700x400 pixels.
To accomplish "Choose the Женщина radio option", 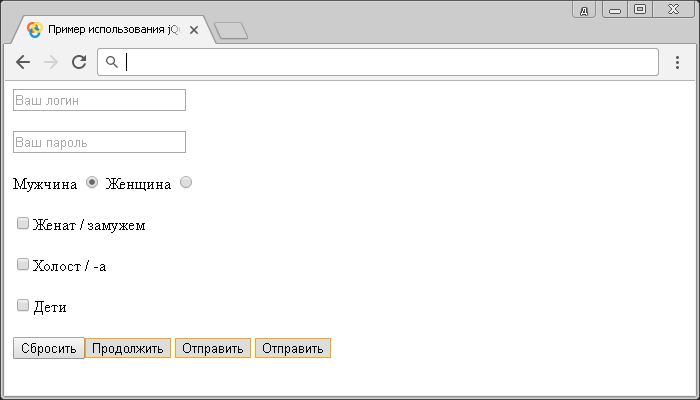I will tap(186, 182).
